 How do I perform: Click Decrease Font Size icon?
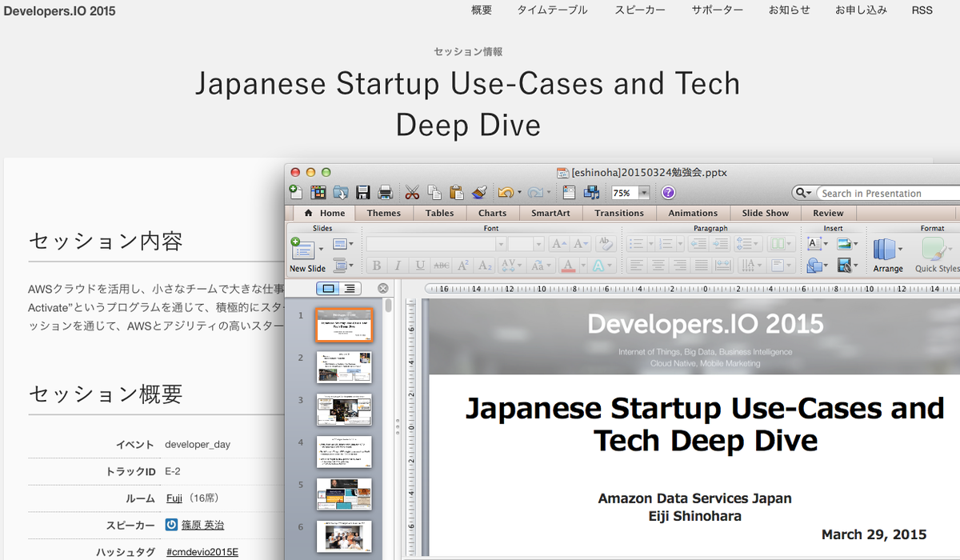[x=581, y=244]
